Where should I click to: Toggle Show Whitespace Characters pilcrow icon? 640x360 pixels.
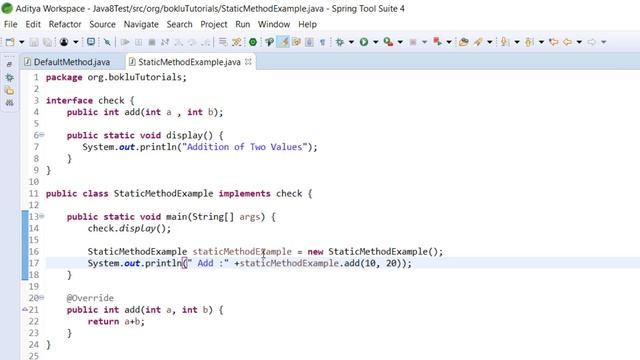click(x=322, y=42)
